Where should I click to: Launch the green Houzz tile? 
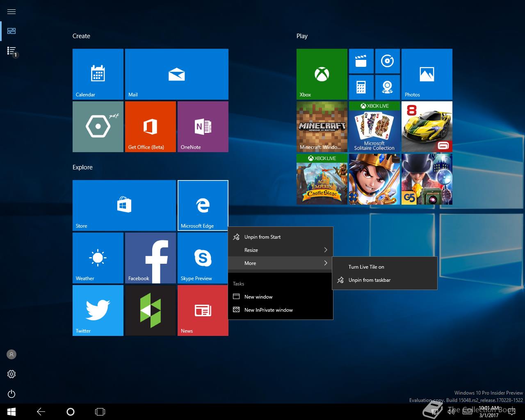(151, 310)
